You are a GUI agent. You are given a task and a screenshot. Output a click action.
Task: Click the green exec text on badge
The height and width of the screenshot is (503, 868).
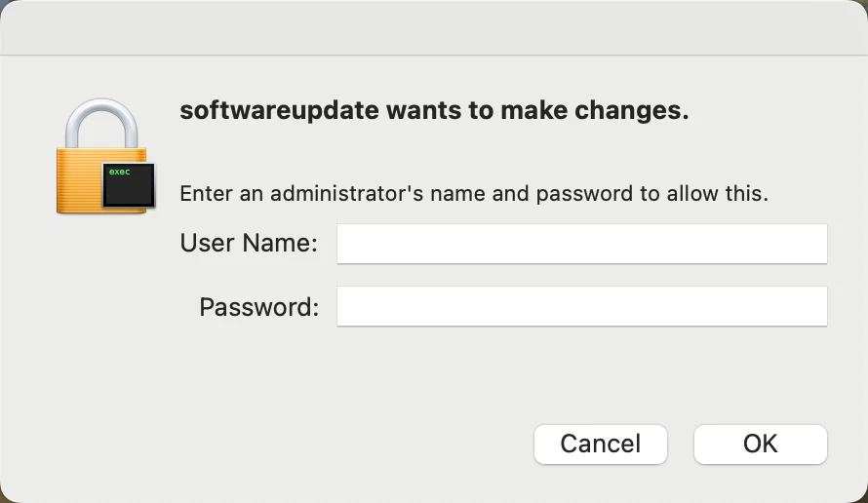(120, 172)
